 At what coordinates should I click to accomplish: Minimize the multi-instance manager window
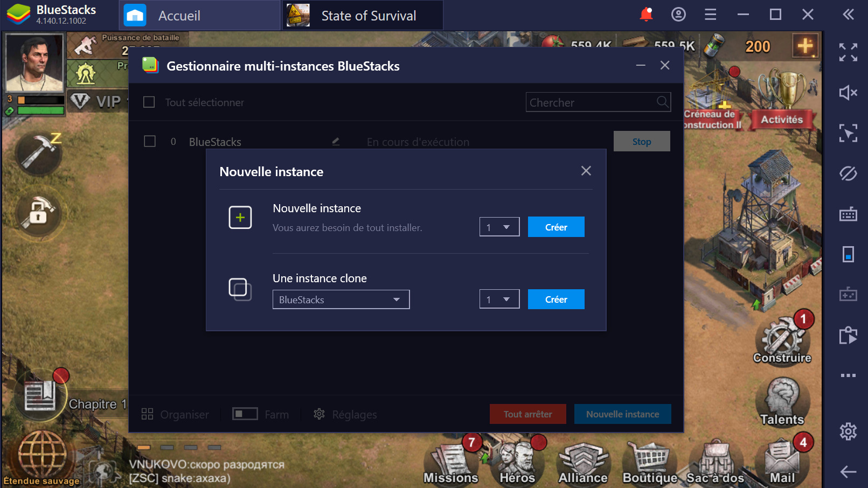click(641, 65)
